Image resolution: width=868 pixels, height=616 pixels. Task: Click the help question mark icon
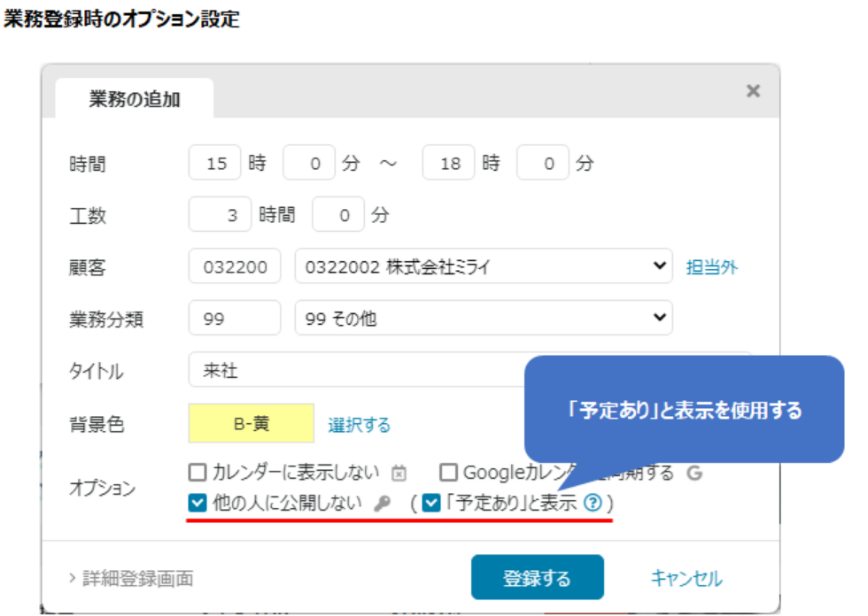click(593, 504)
